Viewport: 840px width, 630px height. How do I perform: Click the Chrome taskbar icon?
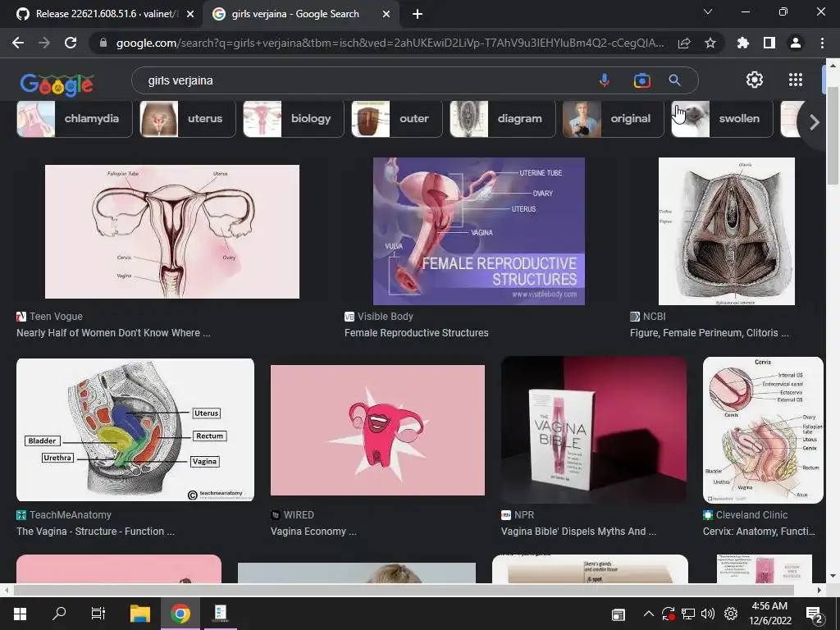(x=180, y=614)
